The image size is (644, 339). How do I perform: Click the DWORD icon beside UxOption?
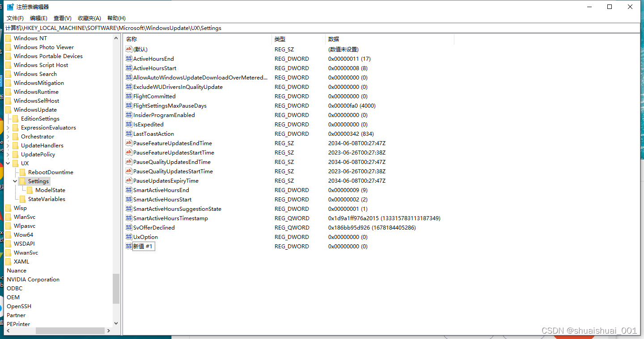coord(129,237)
